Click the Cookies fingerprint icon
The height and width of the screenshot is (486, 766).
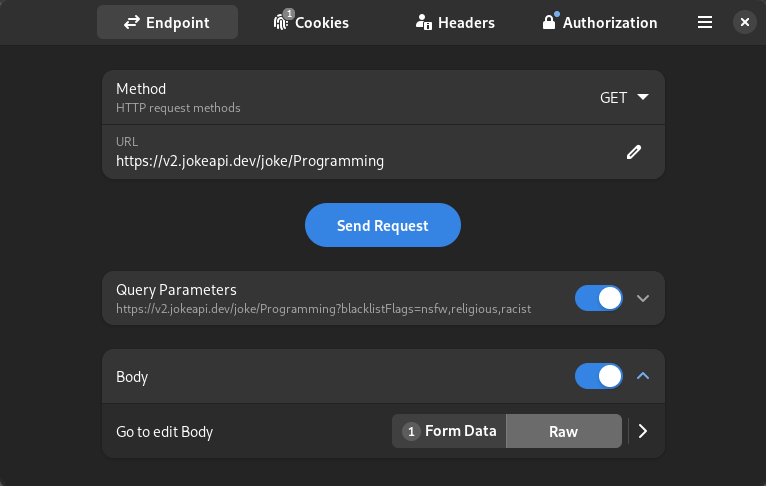click(x=280, y=22)
